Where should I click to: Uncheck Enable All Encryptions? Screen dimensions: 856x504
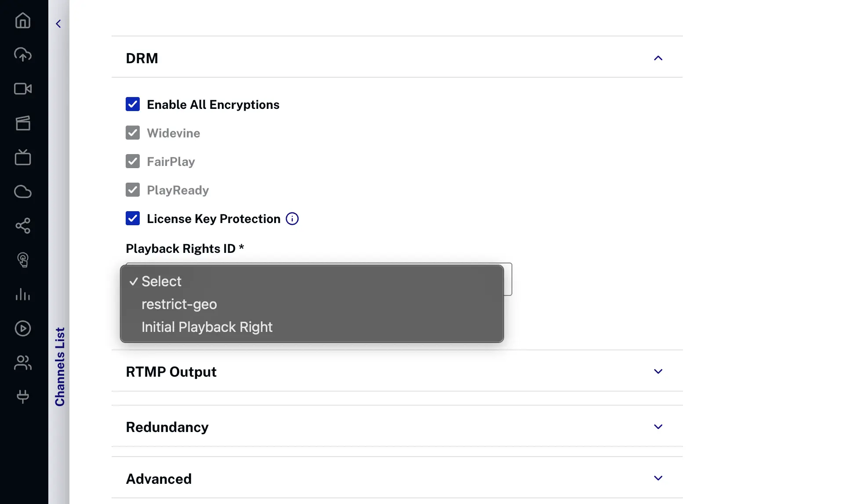coord(132,104)
